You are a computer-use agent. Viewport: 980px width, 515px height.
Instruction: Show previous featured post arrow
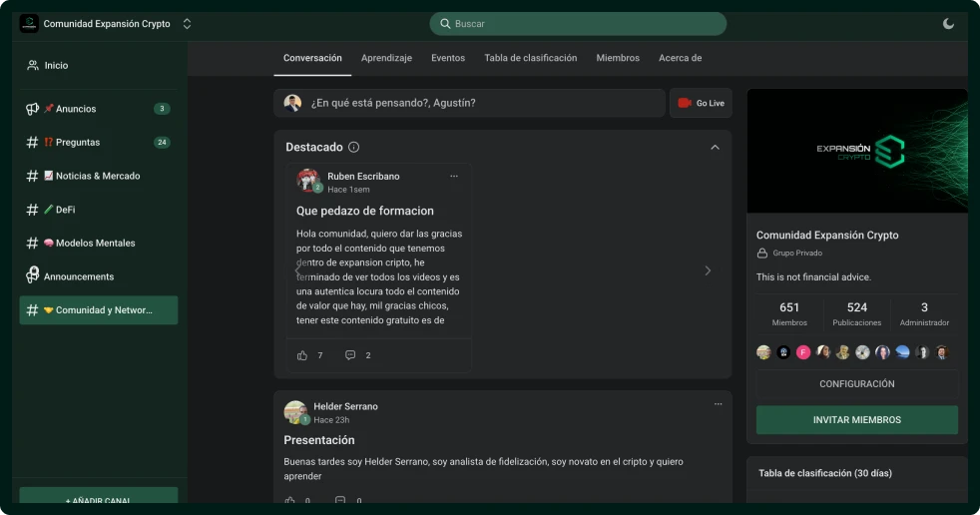(x=297, y=270)
